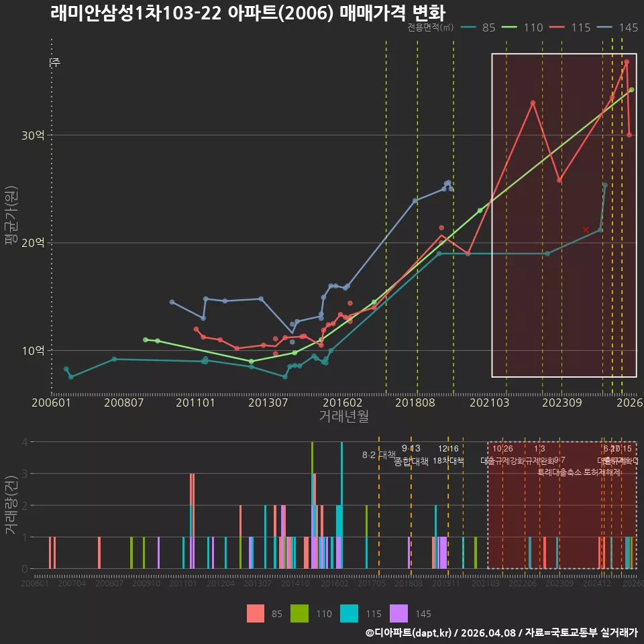The image size is (644, 644).
Task: Click the 평균가(원) y-axis title
Action: click(x=11, y=215)
